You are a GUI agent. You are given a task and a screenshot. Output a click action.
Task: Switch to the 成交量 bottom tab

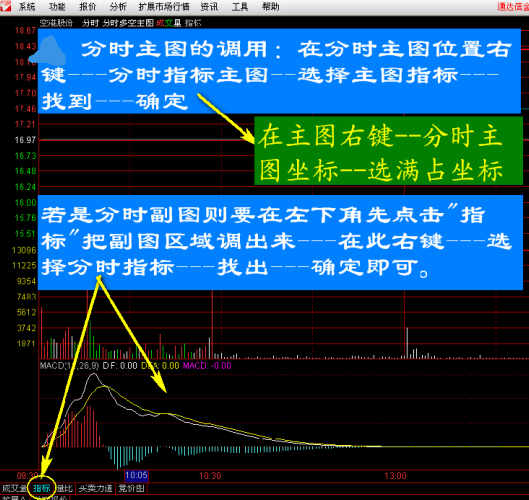(14, 488)
